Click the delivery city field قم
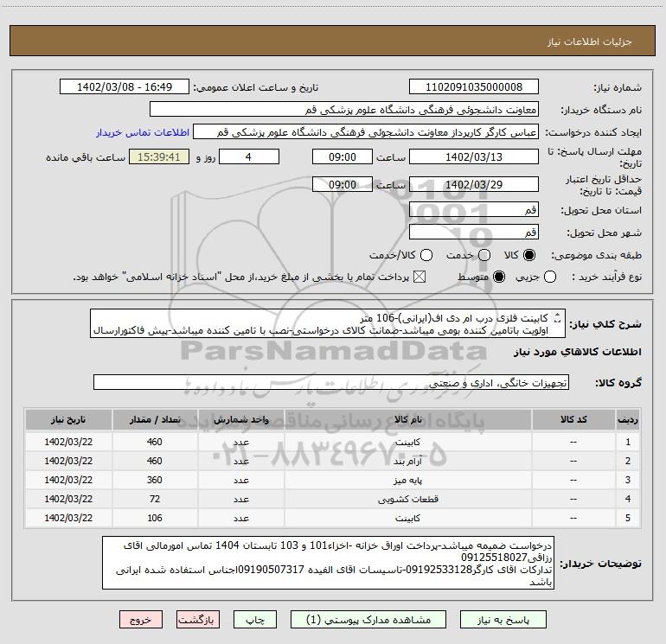The width and height of the screenshot is (666, 644). 474,233
